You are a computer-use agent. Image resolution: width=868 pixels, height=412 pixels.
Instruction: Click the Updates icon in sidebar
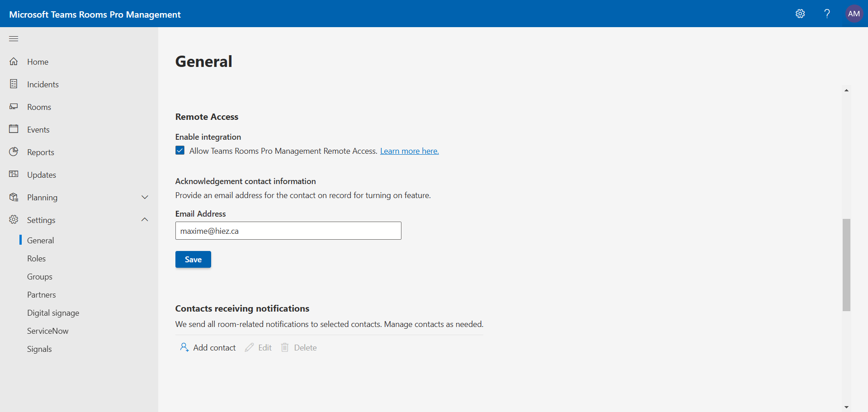pos(14,174)
